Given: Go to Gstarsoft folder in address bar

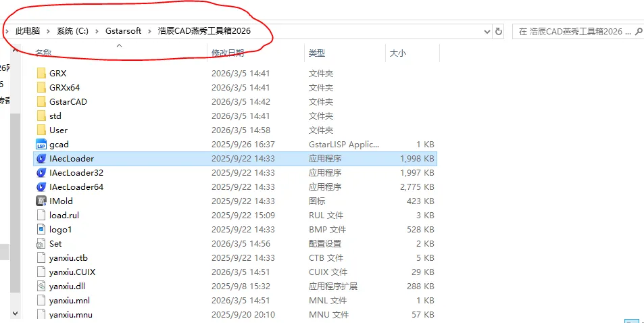Looking at the screenshot, I should (123, 31).
